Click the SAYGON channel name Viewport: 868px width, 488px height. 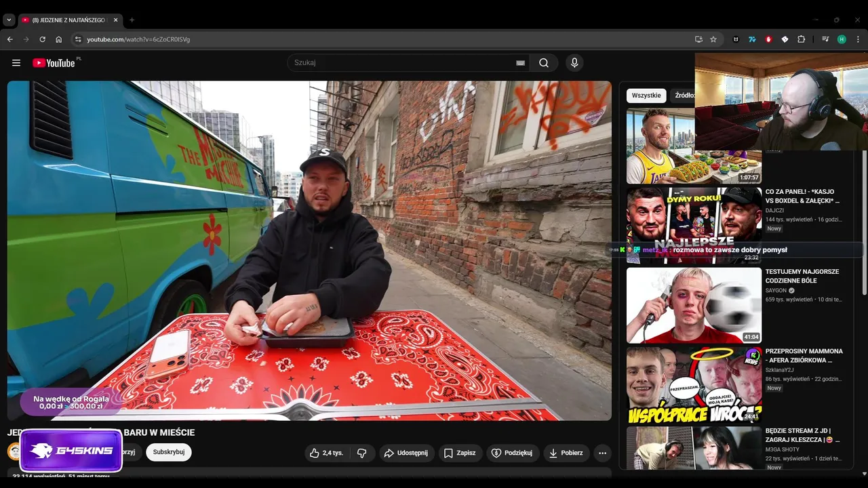pos(776,290)
